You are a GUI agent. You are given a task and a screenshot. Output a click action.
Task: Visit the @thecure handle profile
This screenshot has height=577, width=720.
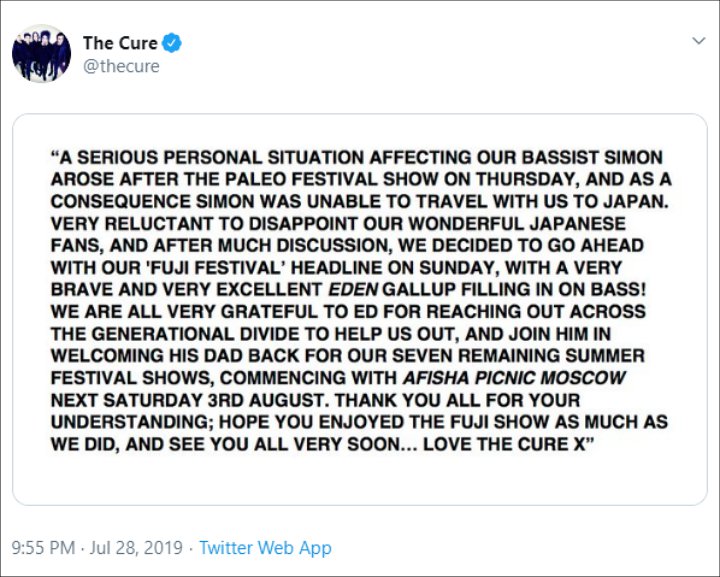point(121,66)
